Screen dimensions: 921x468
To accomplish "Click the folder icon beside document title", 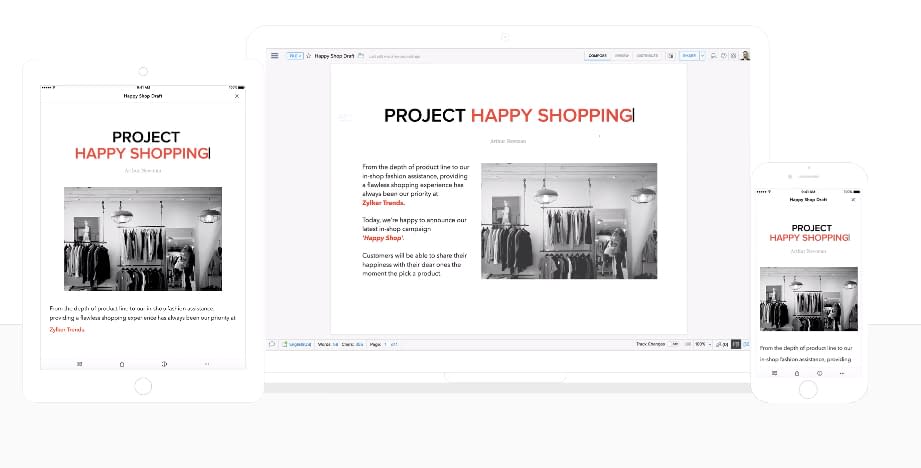I will pyautogui.click(x=361, y=56).
